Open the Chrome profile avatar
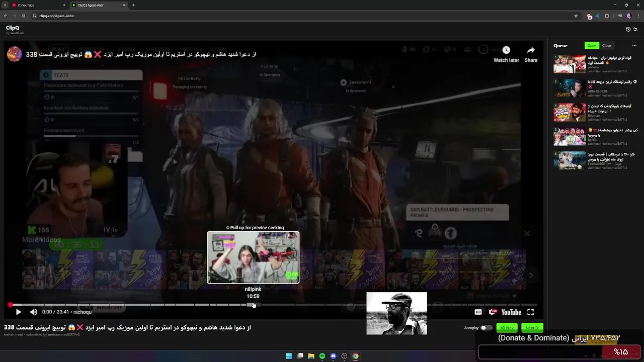This screenshot has height=362, width=644. 628,16
